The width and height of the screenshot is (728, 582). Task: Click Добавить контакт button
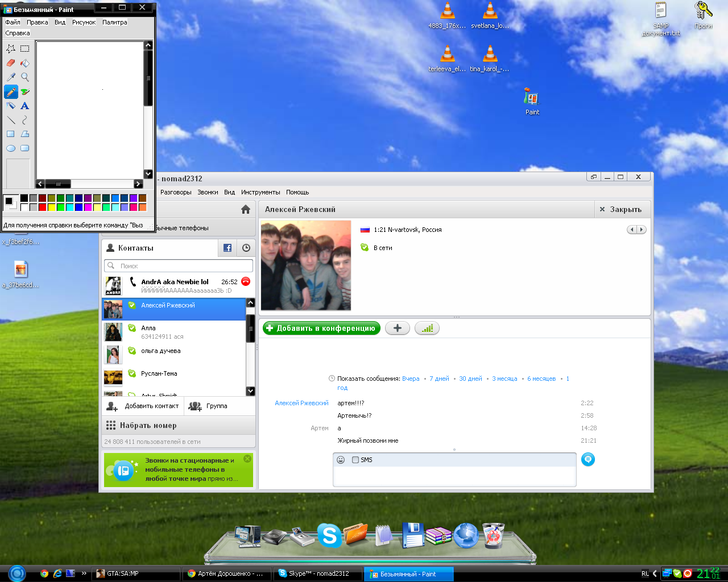(x=143, y=406)
